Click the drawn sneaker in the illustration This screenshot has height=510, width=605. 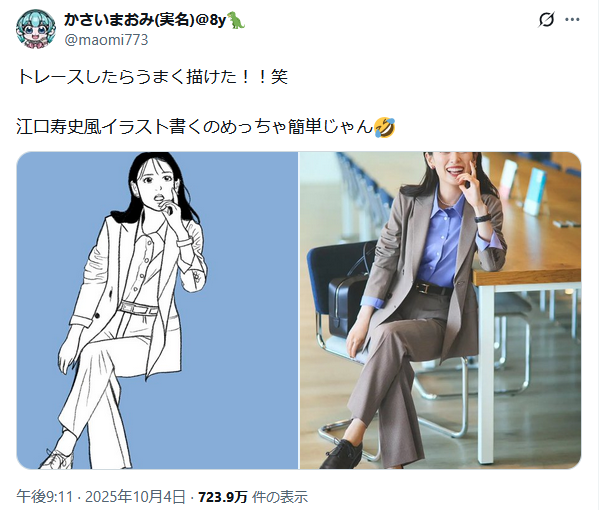tap(56, 458)
